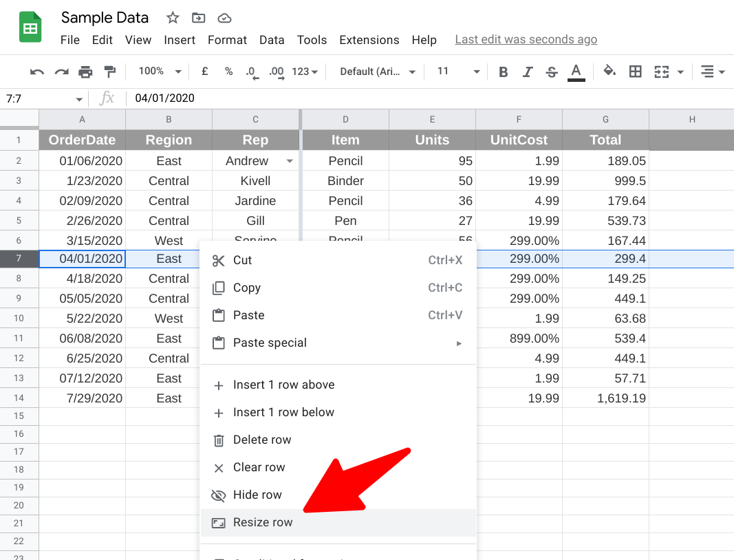The height and width of the screenshot is (560, 734).
Task: Toggle bold formatting
Action: pyautogui.click(x=504, y=72)
